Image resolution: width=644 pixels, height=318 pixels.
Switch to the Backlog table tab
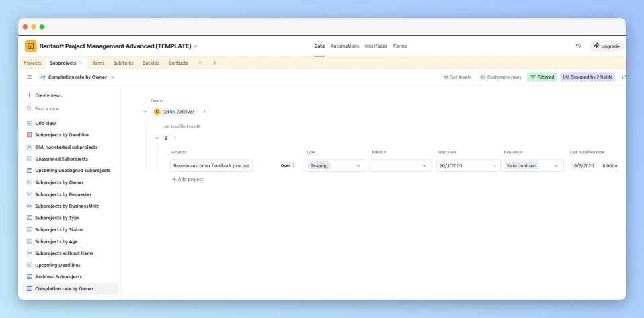pyautogui.click(x=151, y=63)
